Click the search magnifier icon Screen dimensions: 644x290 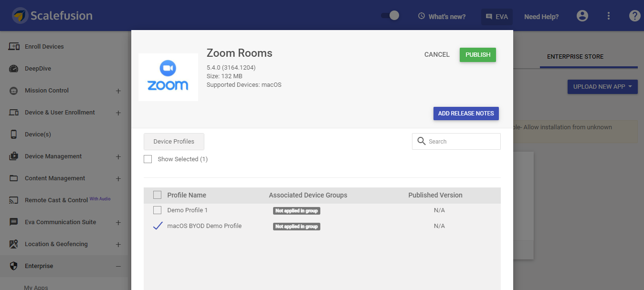[x=422, y=141]
